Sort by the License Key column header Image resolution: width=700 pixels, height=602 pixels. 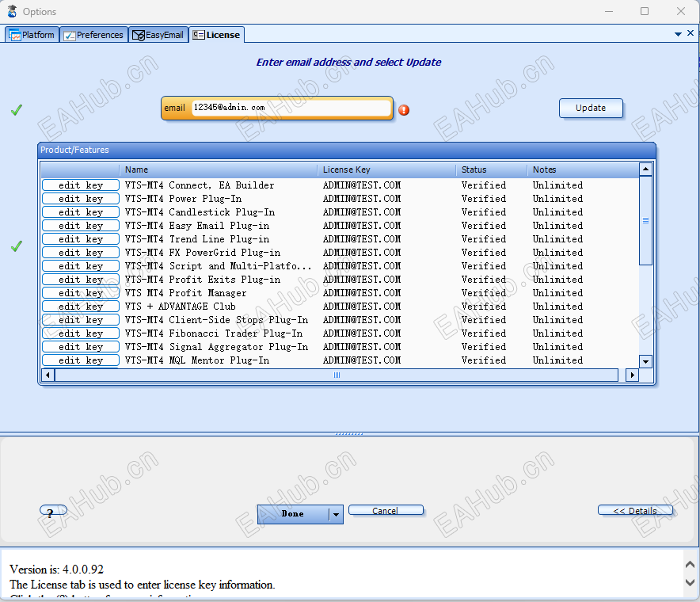tap(386, 170)
